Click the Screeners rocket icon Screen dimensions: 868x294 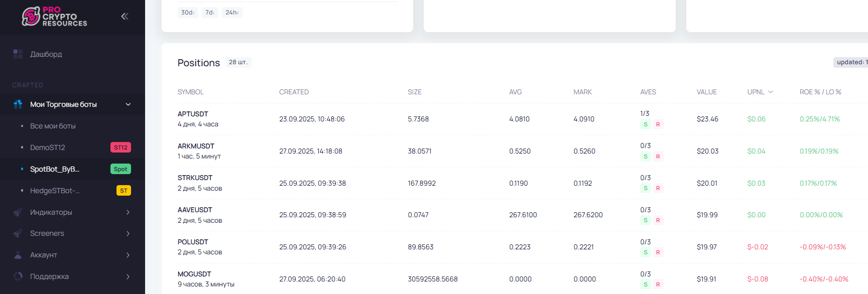18,233
